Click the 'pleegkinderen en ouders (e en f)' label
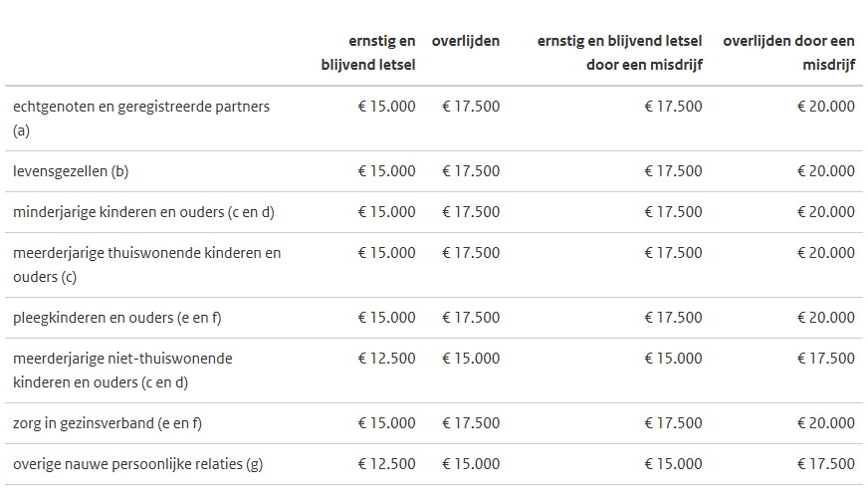The image size is (868, 501). point(116,318)
